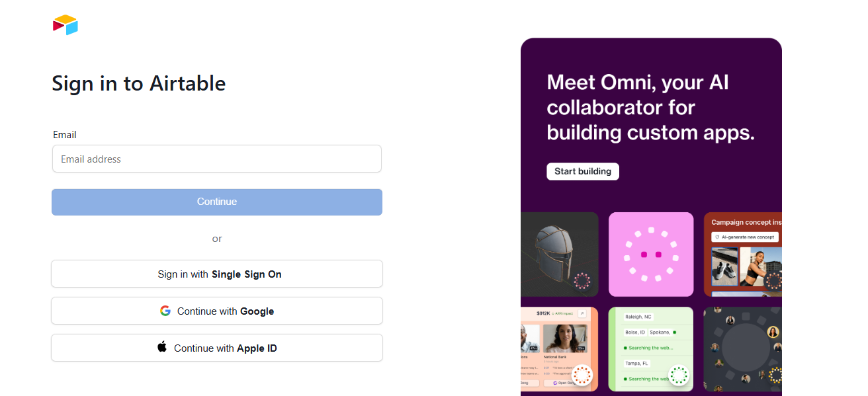
Task: Sign in with Single Sign On
Action: [217, 274]
